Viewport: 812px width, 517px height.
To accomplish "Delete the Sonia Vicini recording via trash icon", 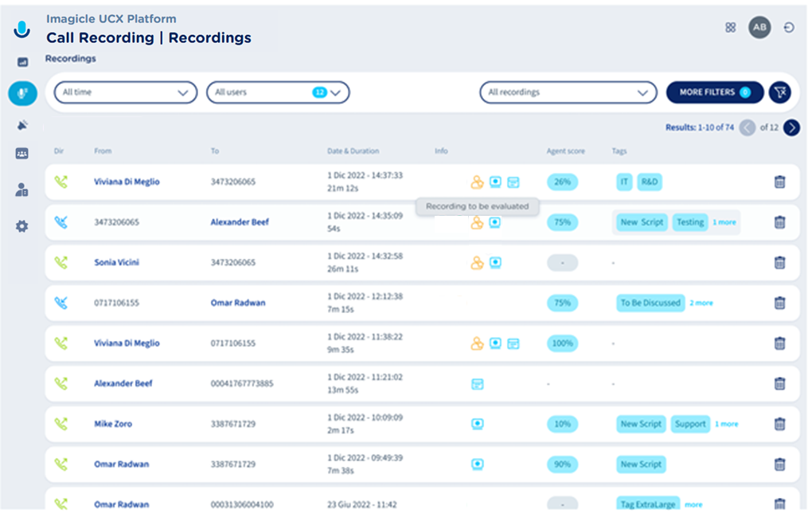I will click(x=779, y=263).
